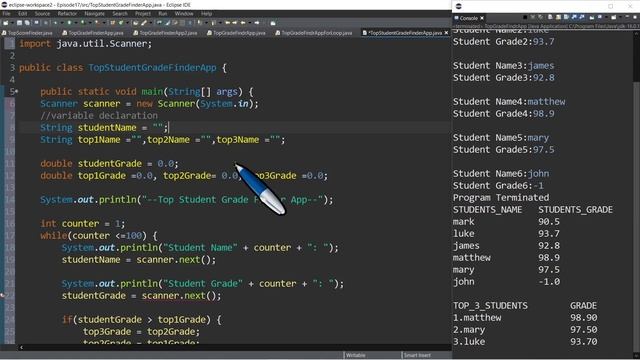Switch to the TopGradeFinderApp2.java editor tab

(x=165, y=33)
